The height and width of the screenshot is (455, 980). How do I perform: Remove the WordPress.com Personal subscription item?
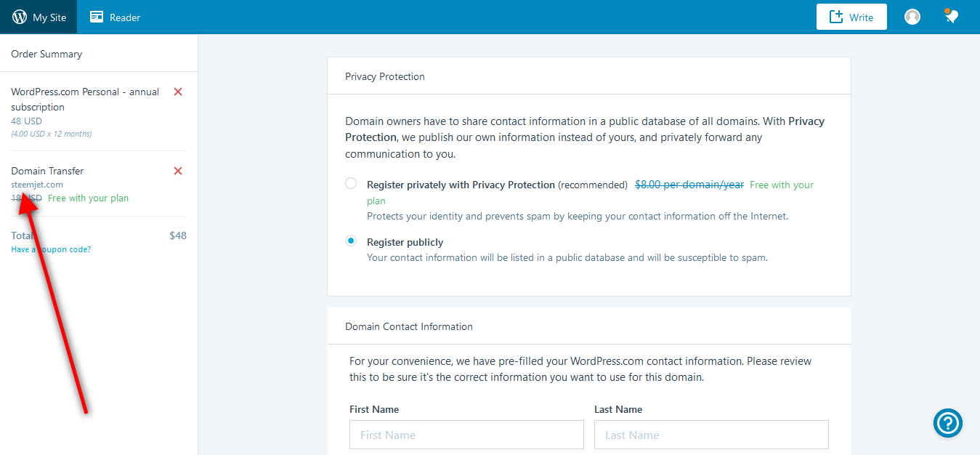click(178, 92)
